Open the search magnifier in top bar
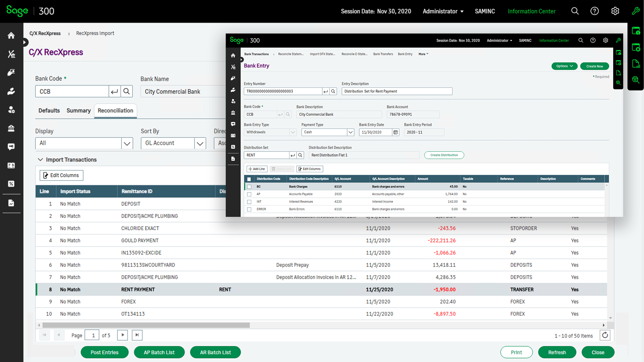 point(575,11)
